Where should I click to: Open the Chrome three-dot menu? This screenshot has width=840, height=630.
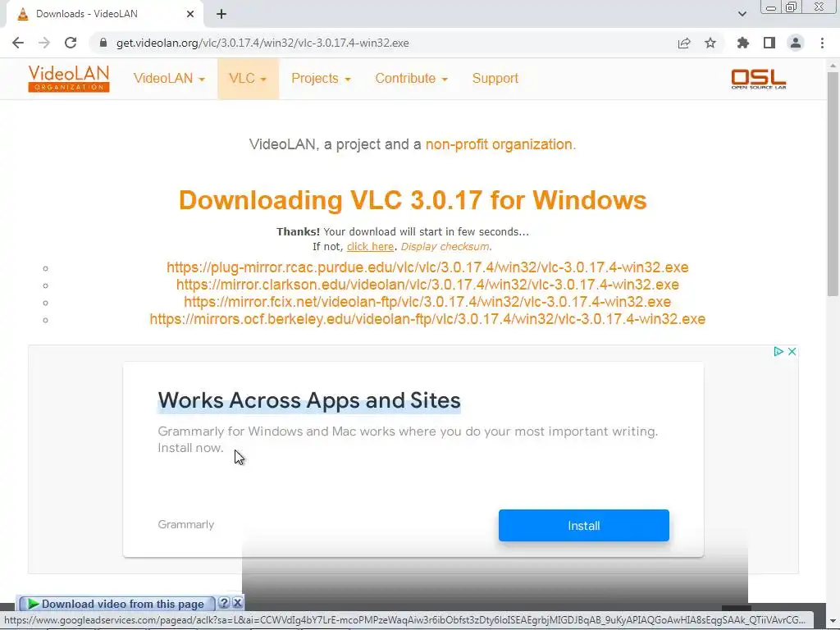822,43
